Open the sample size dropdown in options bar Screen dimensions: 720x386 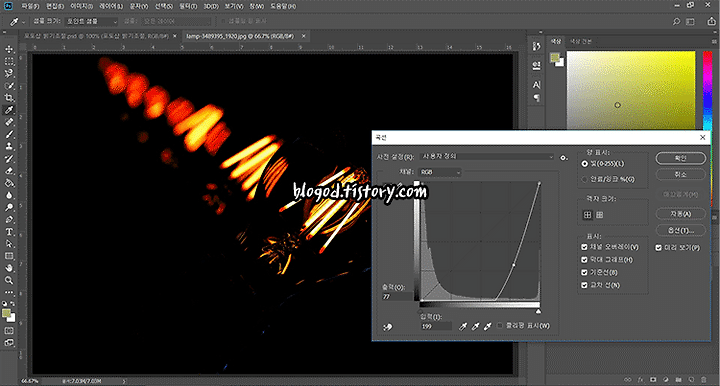[x=91, y=22]
